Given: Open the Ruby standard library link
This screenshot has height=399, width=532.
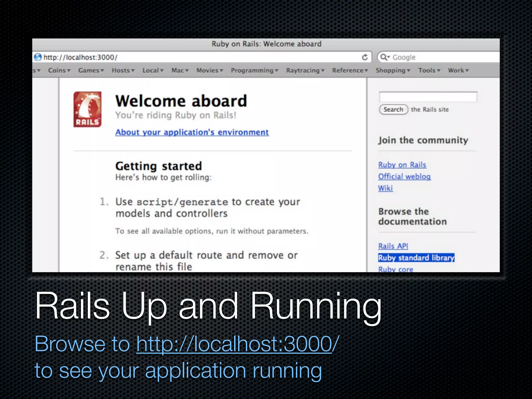Looking at the screenshot, I should [x=416, y=258].
